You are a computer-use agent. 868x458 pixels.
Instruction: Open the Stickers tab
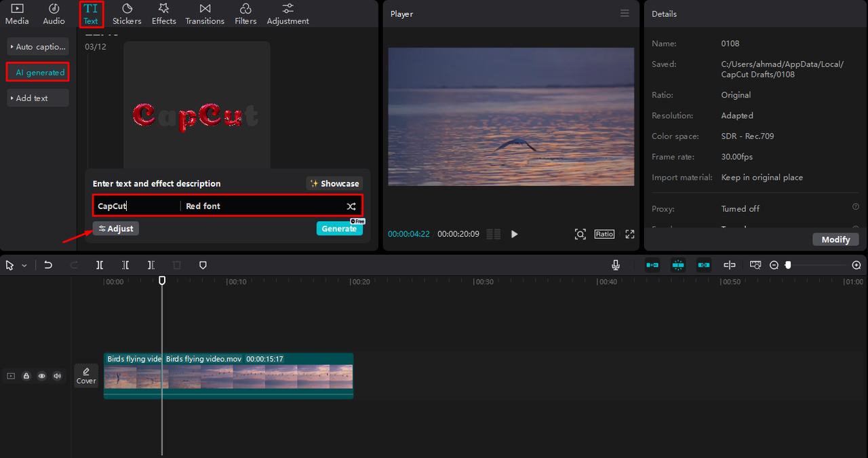pyautogui.click(x=127, y=14)
